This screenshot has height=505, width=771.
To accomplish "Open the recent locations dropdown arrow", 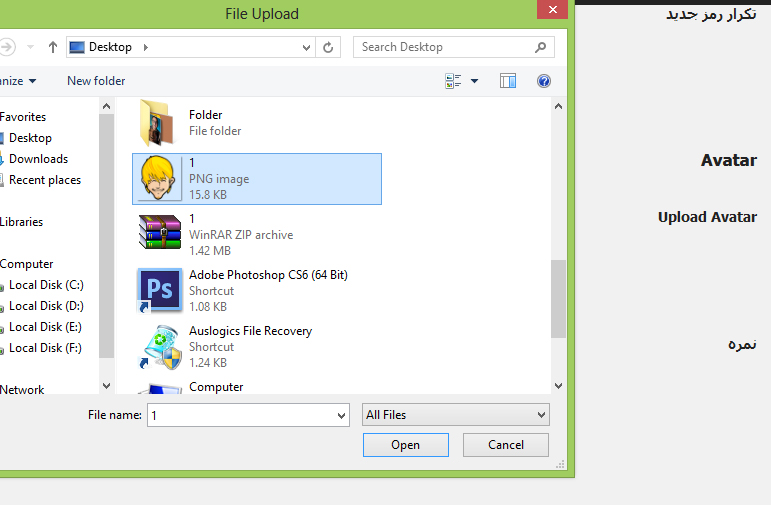I will click(x=30, y=47).
